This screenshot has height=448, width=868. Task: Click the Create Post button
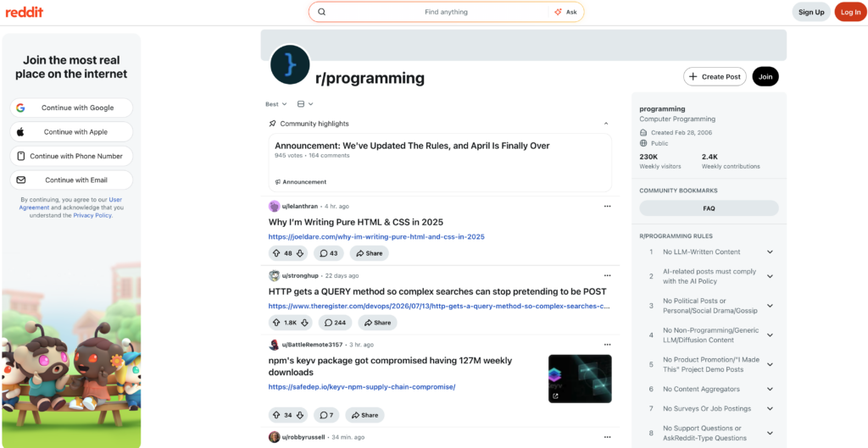715,76
